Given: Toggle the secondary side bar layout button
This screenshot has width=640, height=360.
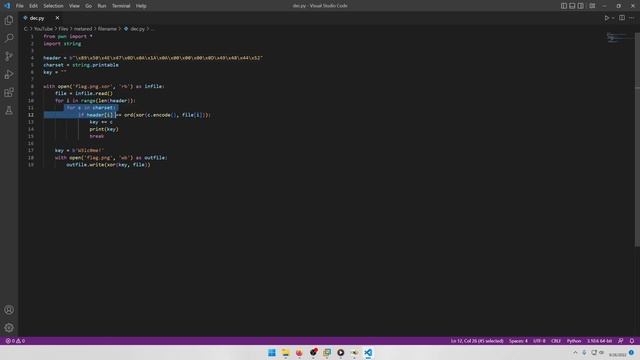Looking at the screenshot, I should [581, 6].
